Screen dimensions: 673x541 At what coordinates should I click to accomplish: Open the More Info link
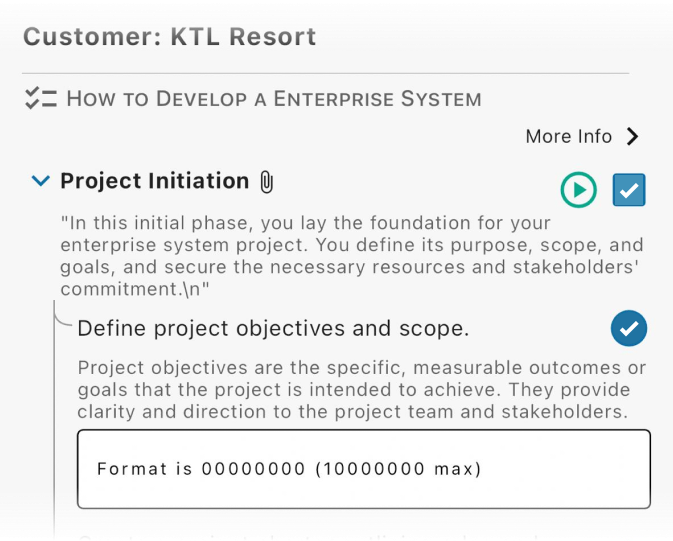pyautogui.click(x=568, y=137)
